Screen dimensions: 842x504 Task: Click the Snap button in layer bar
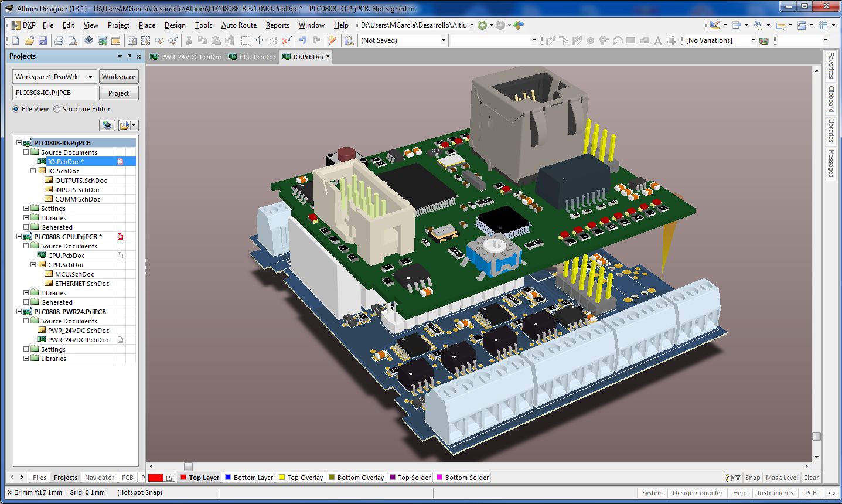coord(753,478)
